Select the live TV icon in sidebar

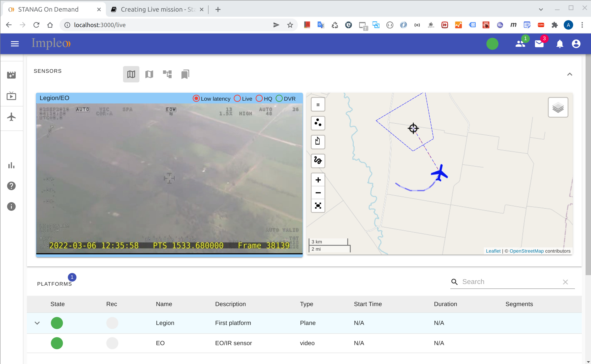(x=11, y=96)
